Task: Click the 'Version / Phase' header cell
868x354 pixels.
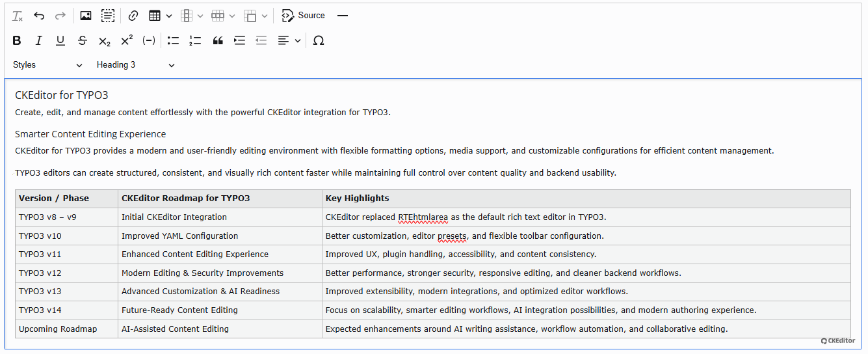Action: 67,198
